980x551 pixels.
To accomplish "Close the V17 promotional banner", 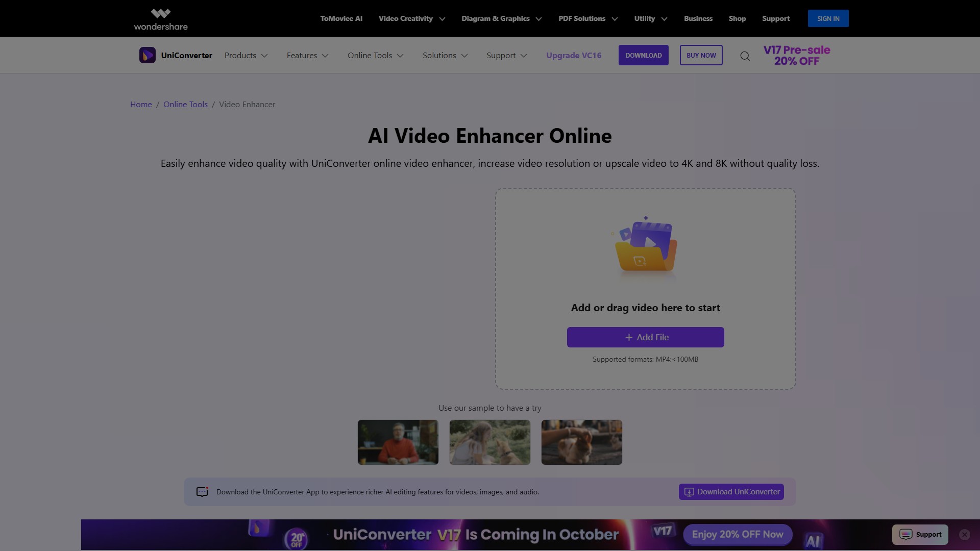I will point(964,534).
